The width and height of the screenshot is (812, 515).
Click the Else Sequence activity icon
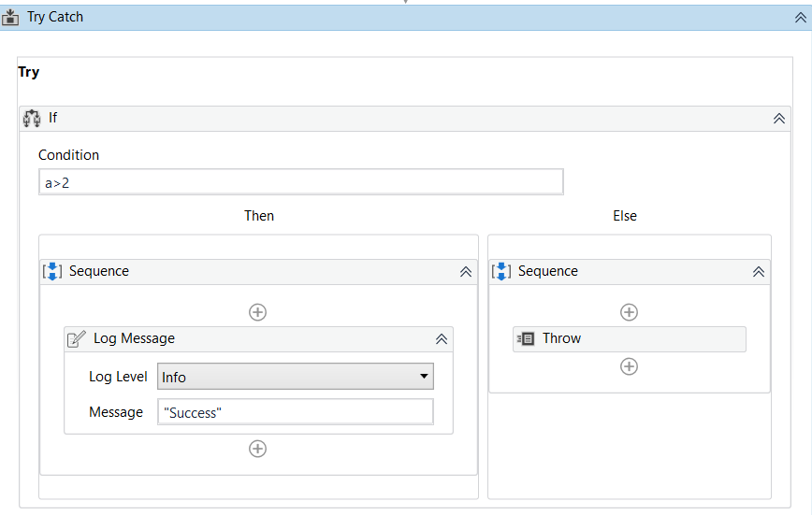coord(501,271)
